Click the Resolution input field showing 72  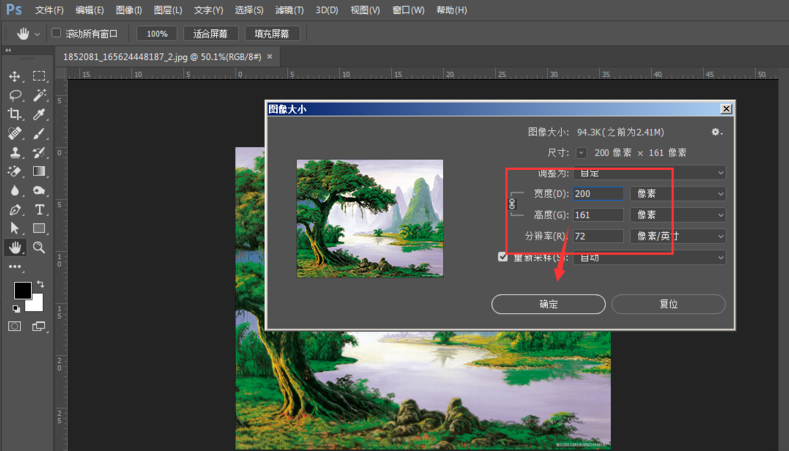(x=598, y=236)
